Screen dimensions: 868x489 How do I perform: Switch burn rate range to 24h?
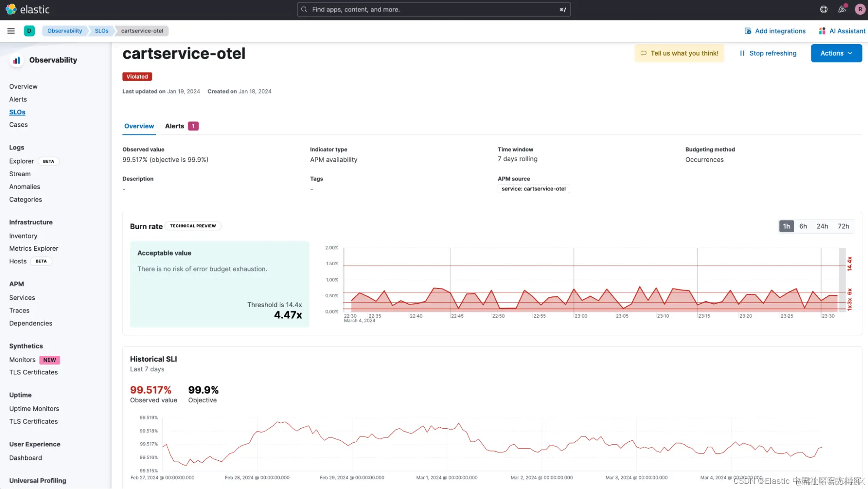point(822,226)
